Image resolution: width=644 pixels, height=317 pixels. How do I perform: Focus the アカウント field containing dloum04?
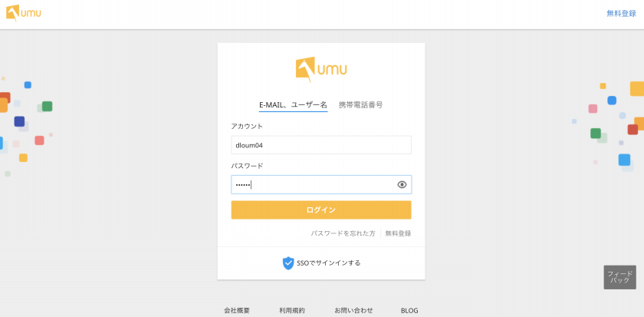coord(321,145)
